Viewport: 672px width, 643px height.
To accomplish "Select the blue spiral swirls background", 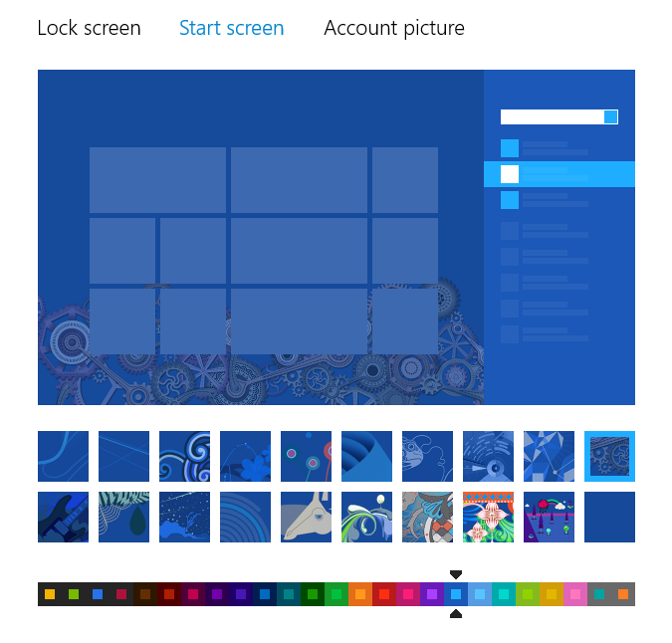I will [185, 456].
